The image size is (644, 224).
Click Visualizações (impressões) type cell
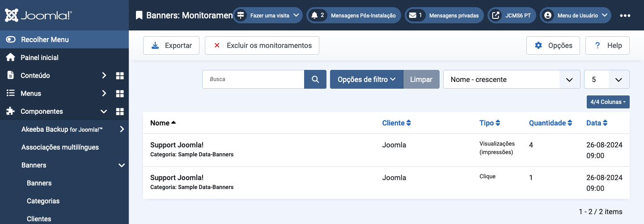tap(497, 148)
